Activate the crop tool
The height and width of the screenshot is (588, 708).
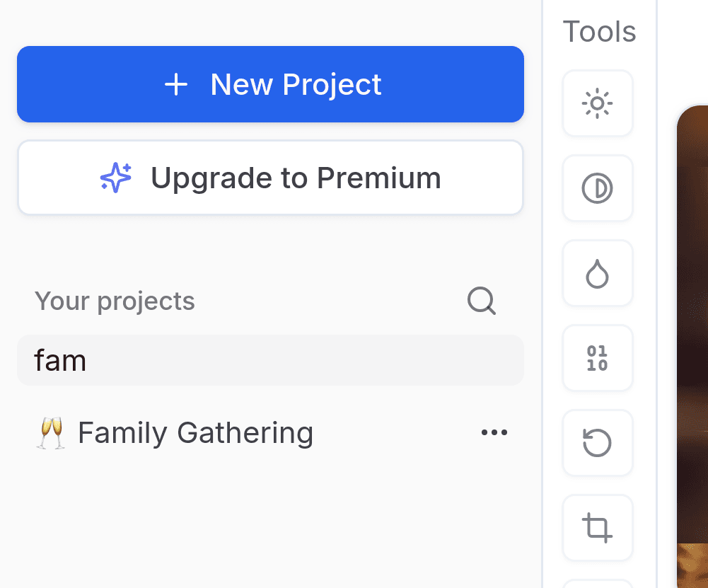coord(598,527)
